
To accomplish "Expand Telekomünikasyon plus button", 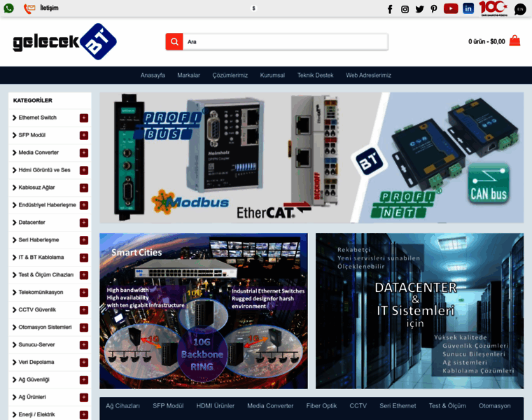I will click(x=84, y=293).
